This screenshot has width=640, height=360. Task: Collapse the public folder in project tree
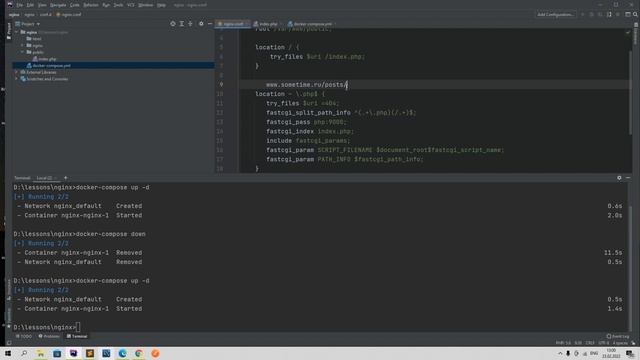[22, 52]
